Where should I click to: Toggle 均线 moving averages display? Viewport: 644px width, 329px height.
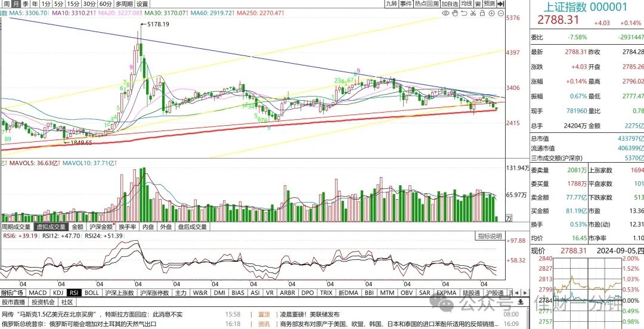466,4
